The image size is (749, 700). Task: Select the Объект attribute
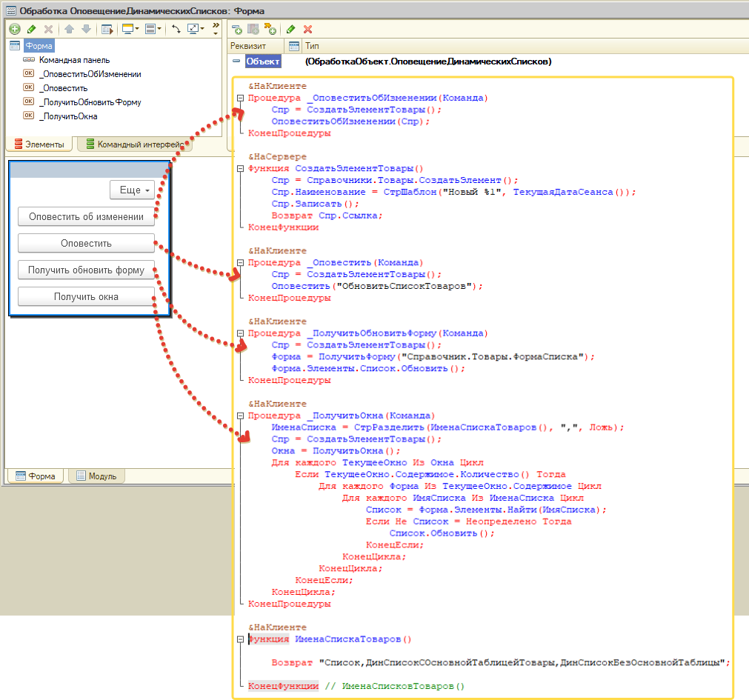tap(263, 61)
